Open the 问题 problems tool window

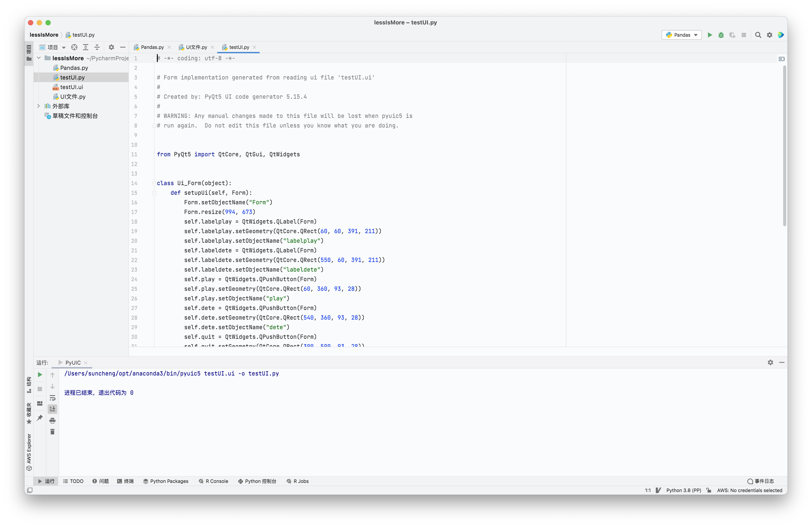coord(100,481)
